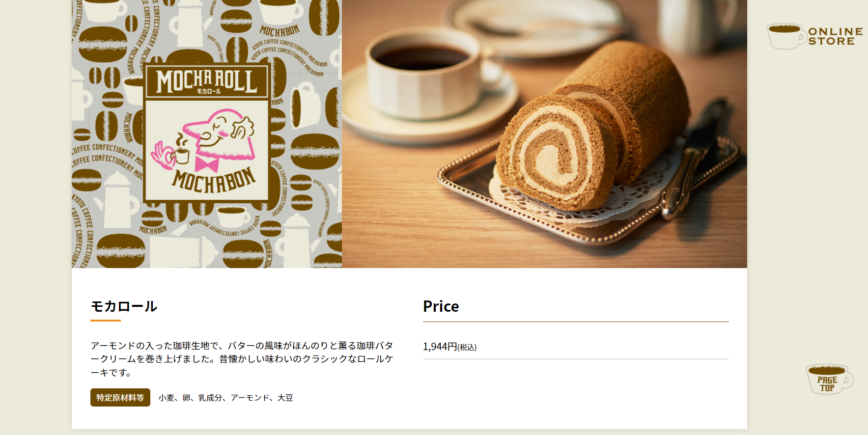Click the MOCHA ROLL title banner
This screenshot has height=435, width=868.
(x=207, y=81)
